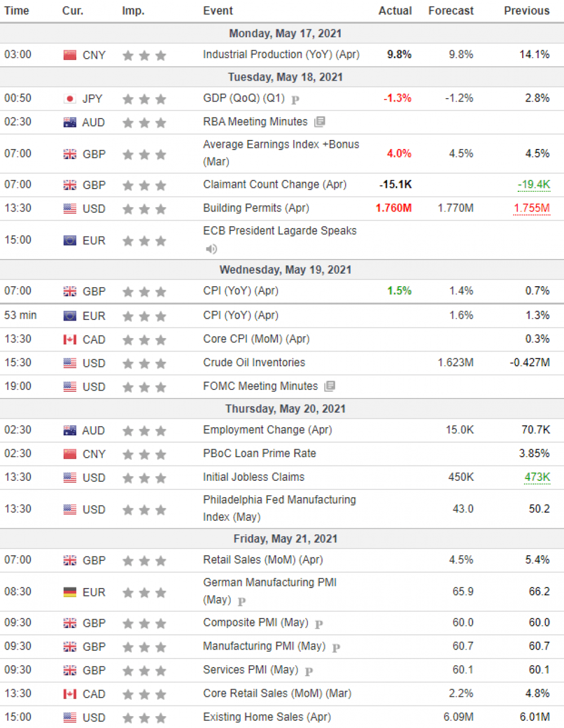Viewport: 564px width, 728px height.
Task: Click the Time column header
Action: (17, 11)
